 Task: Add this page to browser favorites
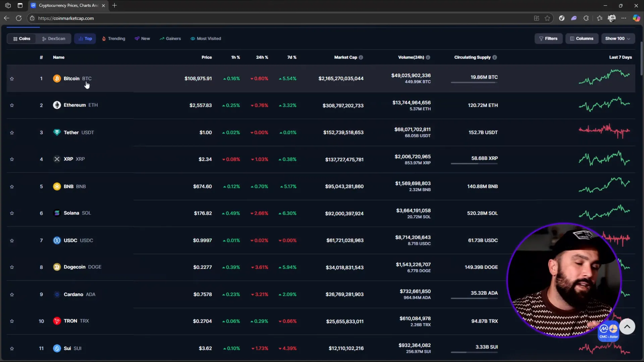547,18
